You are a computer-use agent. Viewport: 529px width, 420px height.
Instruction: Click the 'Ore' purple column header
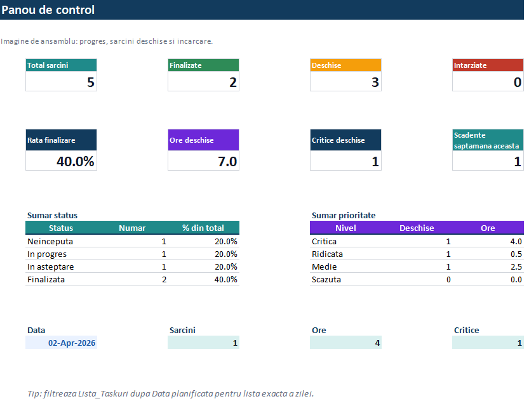click(488, 228)
